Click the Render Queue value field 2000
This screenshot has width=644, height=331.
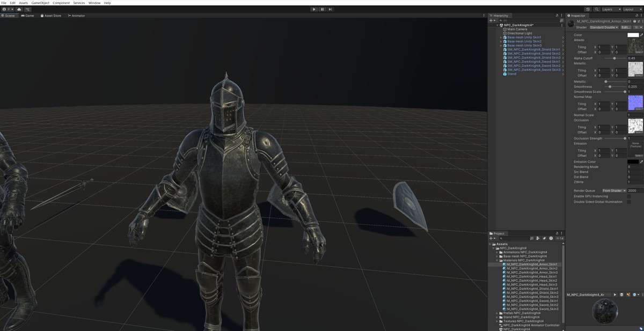[x=635, y=190]
